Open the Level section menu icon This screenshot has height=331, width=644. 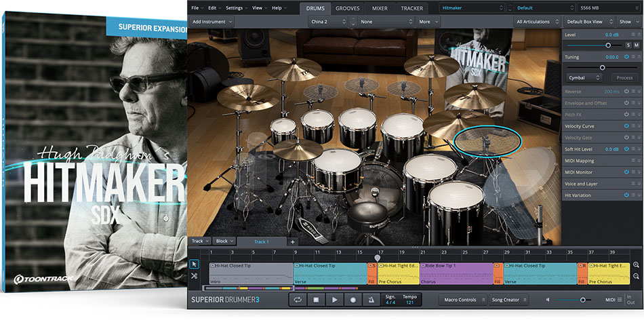[633, 35]
